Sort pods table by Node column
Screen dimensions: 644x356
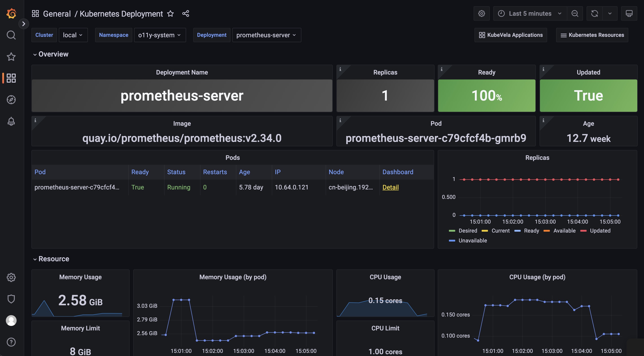click(x=336, y=172)
